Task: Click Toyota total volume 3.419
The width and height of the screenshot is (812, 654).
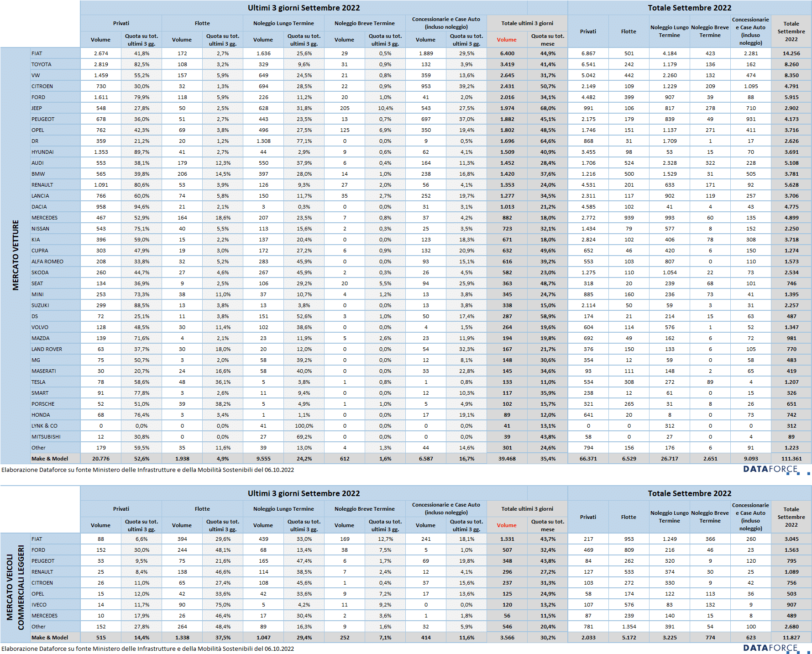Action: [507, 64]
